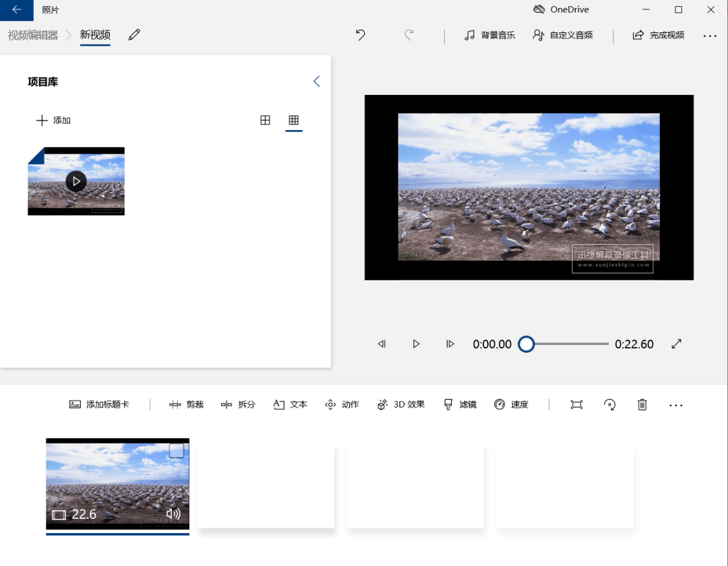Image resolution: width=728 pixels, height=566 pixels.
Task: Switch project library to medium grid view
Action: click(266, 120)
